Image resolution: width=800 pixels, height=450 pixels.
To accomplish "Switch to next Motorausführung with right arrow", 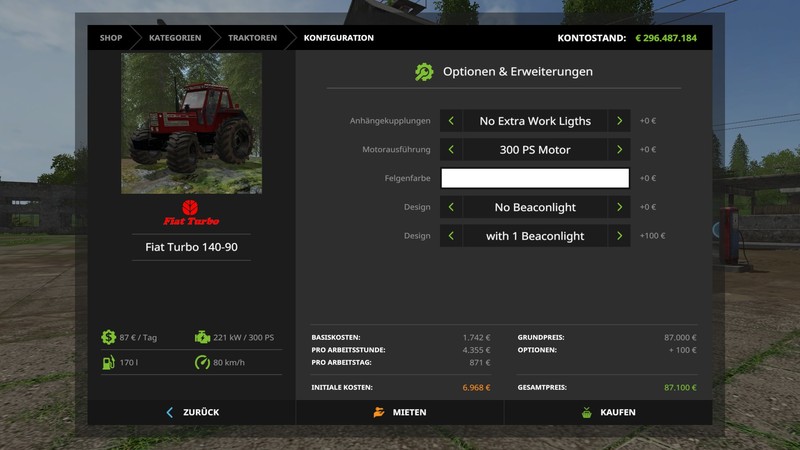I will [619, 150].
